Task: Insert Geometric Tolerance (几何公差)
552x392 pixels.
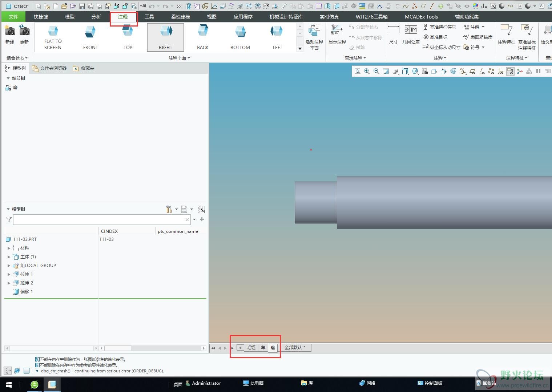Action: click(x=411, y=35)
